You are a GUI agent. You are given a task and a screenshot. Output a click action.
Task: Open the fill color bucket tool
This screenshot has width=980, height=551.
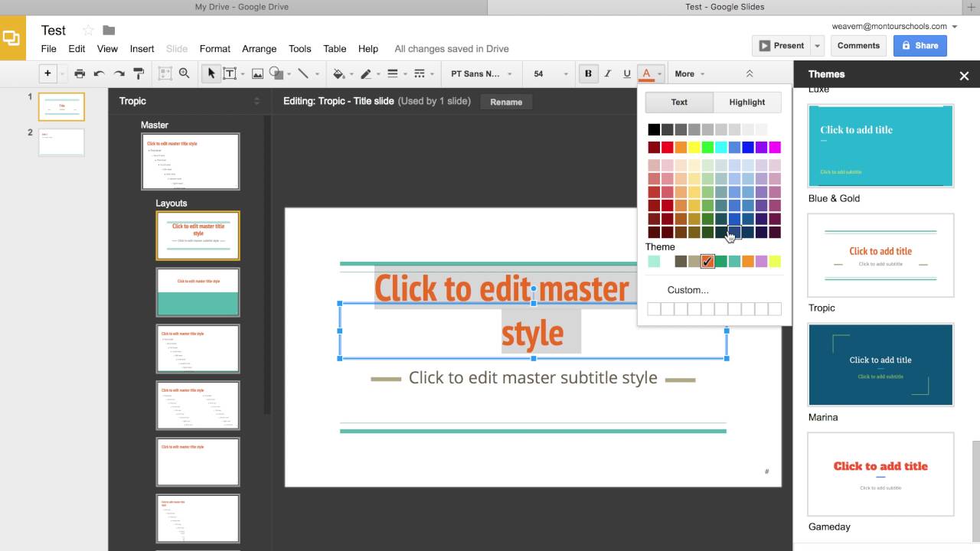(339, 73)
